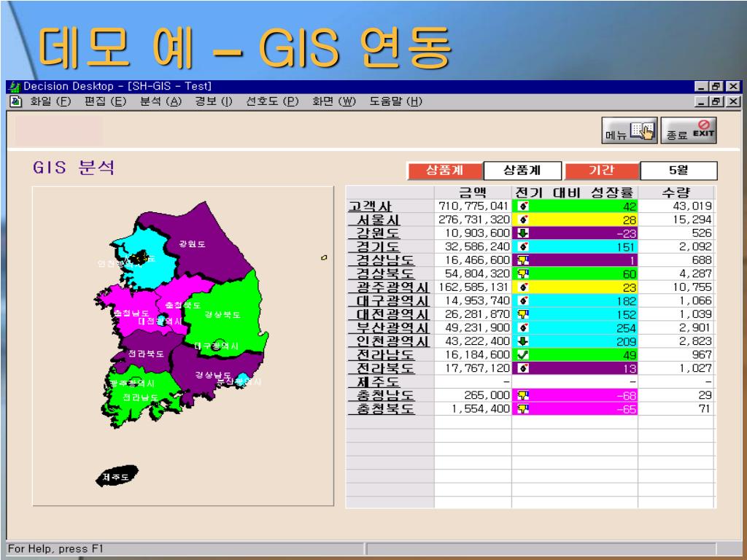The image size is (747, 560).
Task: Click 제주도 island on the map
Action: (117, 476)
